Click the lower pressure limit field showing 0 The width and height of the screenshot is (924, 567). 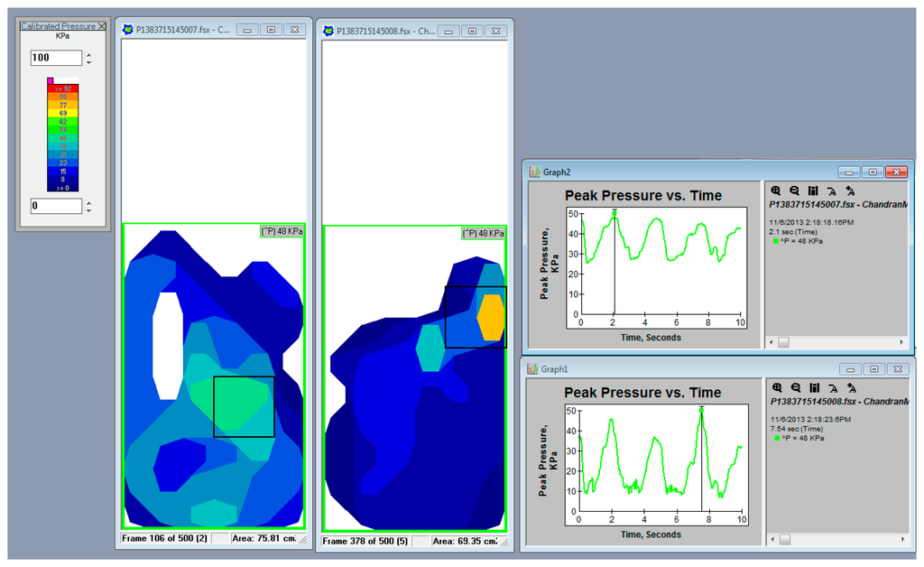pyautogui.click(x=55, y=206)
